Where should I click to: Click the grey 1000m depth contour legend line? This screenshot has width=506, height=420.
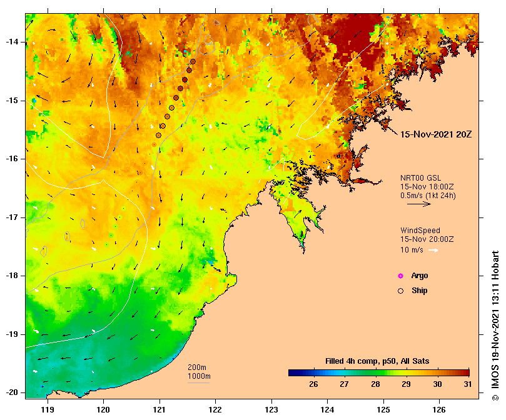[x=198, y=383]
